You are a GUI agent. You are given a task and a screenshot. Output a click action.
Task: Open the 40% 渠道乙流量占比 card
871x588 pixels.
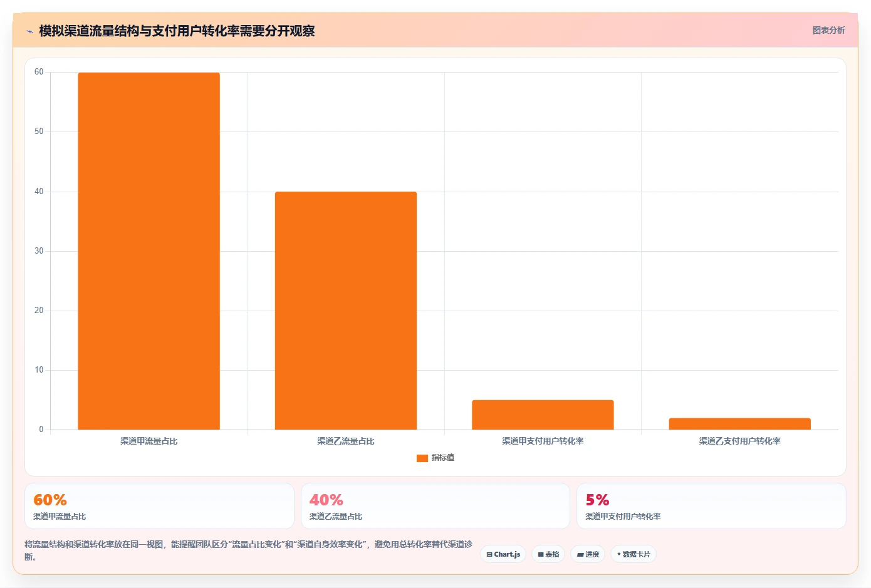(435, 506)
